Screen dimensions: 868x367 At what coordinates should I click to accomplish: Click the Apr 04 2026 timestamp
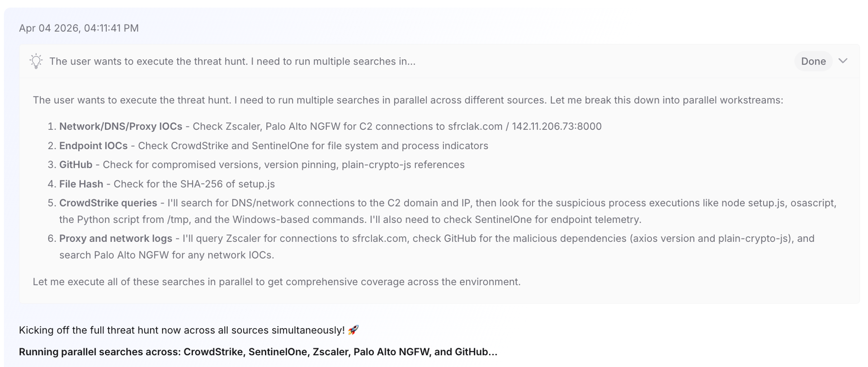tap(79, 28)
